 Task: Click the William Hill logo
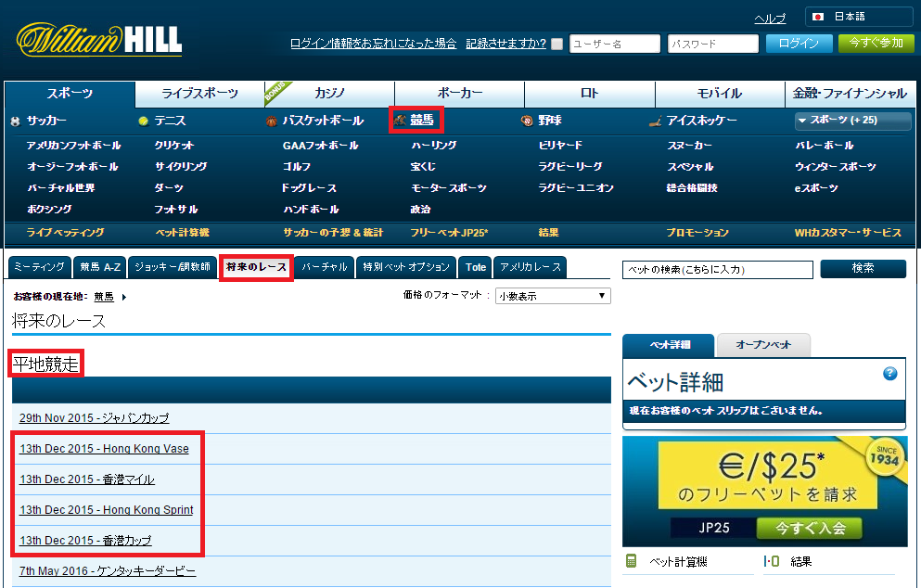point(99,39)
